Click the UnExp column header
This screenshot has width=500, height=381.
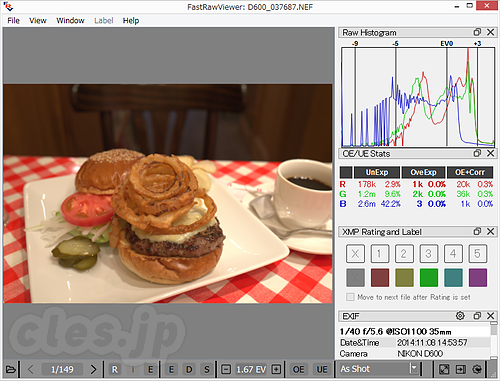coord(377,172)
